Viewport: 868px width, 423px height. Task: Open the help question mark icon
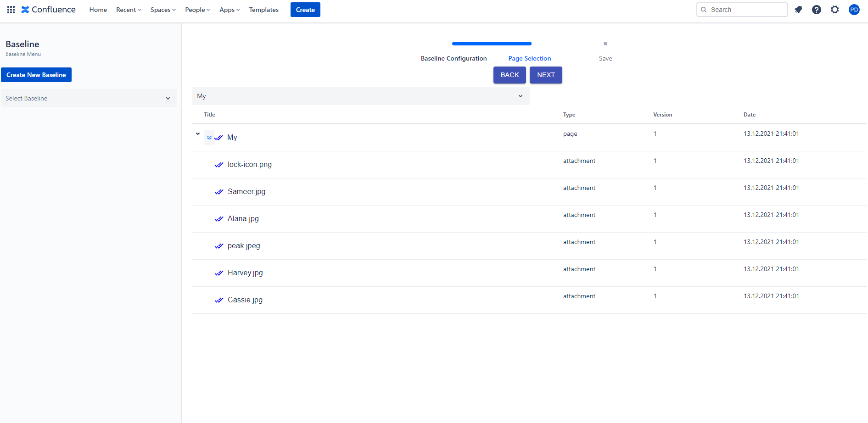click(x=816, y=10)
